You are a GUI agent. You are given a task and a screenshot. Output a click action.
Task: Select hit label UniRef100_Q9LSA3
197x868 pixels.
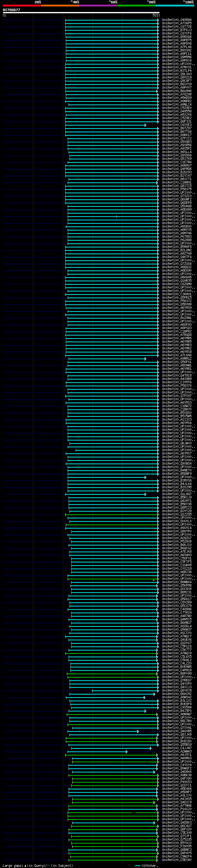(176, 74)
